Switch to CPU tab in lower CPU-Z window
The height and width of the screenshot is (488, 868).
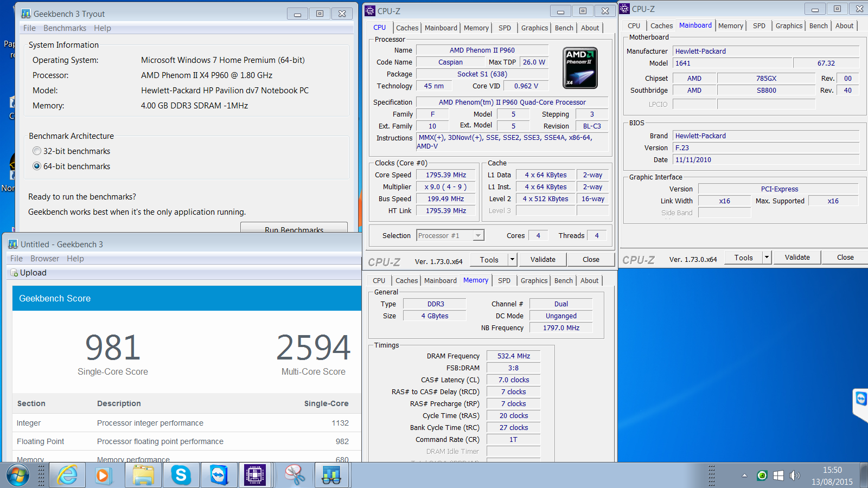379,280
